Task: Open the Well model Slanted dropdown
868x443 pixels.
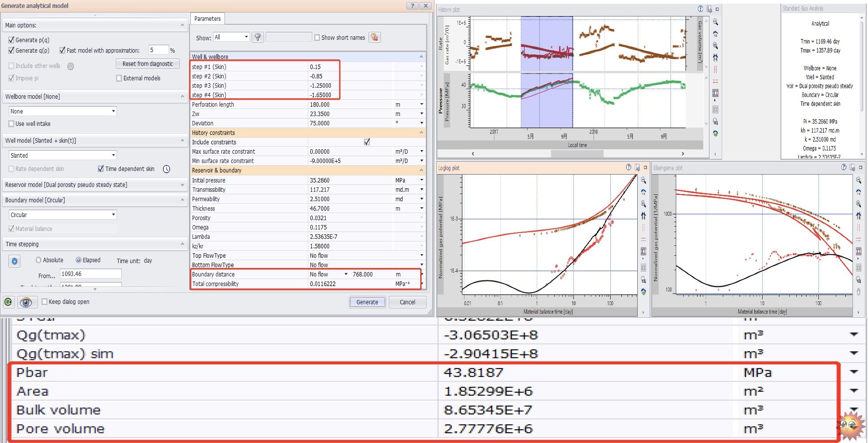Action: (x=62, y=155)
